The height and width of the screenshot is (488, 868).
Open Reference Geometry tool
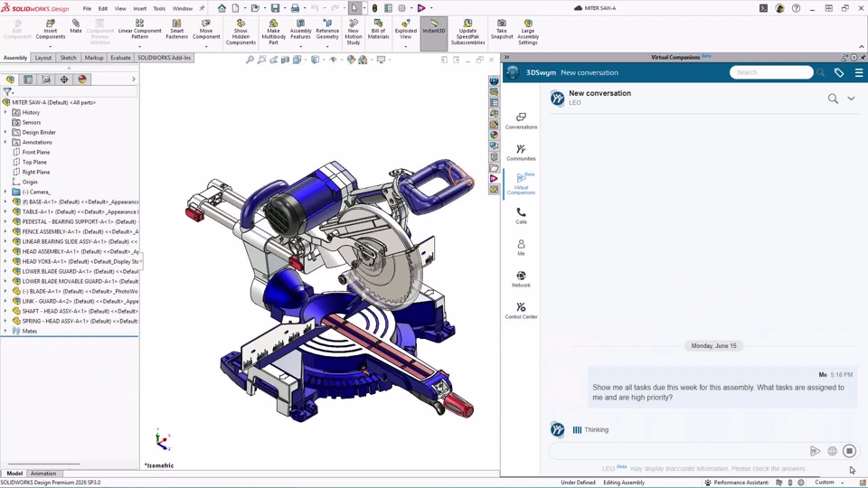click(327, 29)
